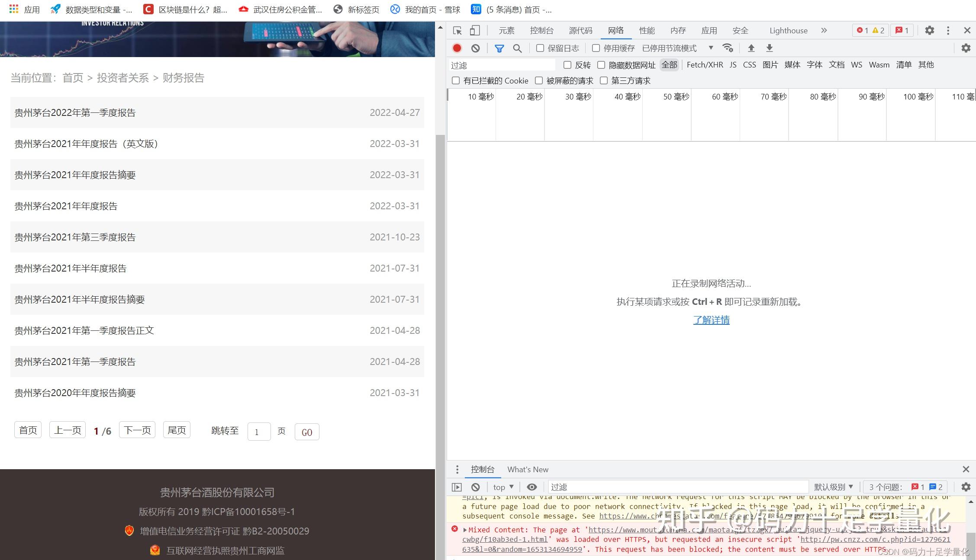The width and height of the screenshot is (976, 560).
Task: Open console top context dropdown
Action: (503, 487)
